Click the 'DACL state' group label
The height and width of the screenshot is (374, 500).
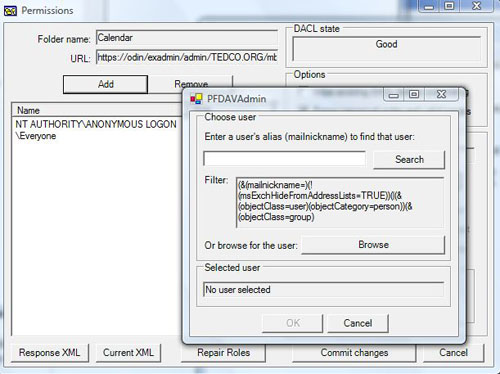tap(316, 29)
